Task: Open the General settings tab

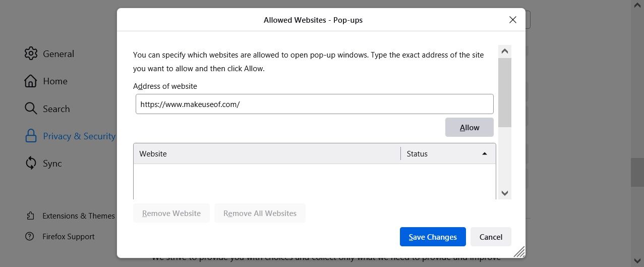Action: [x=58, y=54]
